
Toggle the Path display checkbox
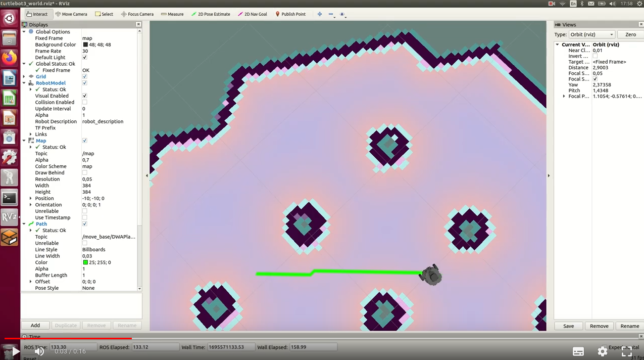click(x=85, y=224)
